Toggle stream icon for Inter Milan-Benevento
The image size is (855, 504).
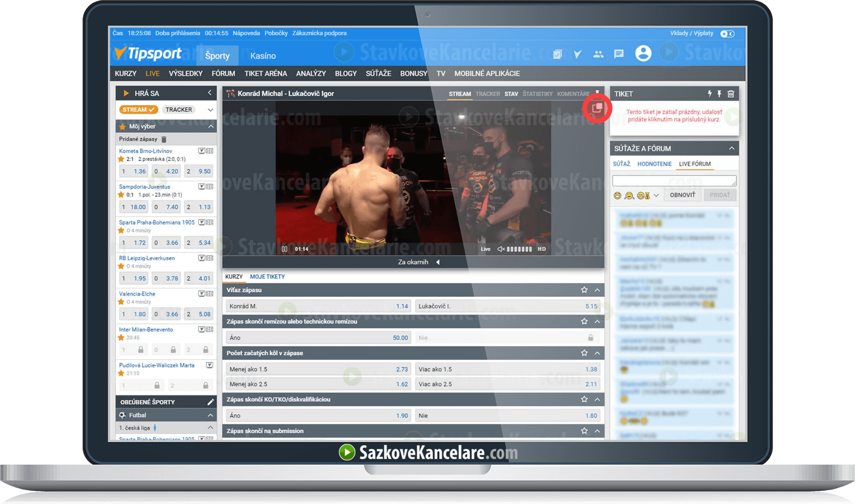click(x=202, y=329)
